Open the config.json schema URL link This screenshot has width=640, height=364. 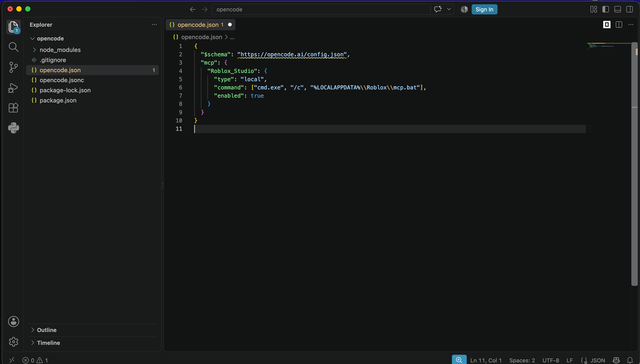(292, 54)
